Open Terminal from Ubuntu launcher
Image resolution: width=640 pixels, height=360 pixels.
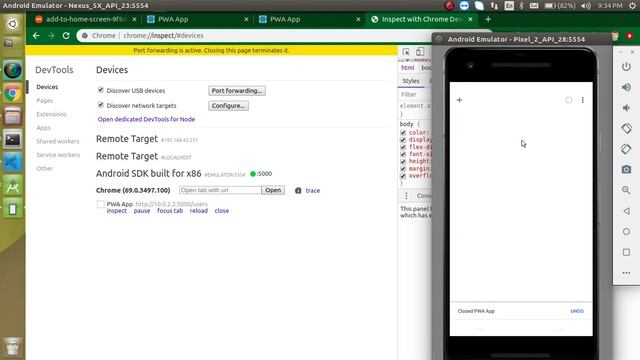click(x=13, y=140)
